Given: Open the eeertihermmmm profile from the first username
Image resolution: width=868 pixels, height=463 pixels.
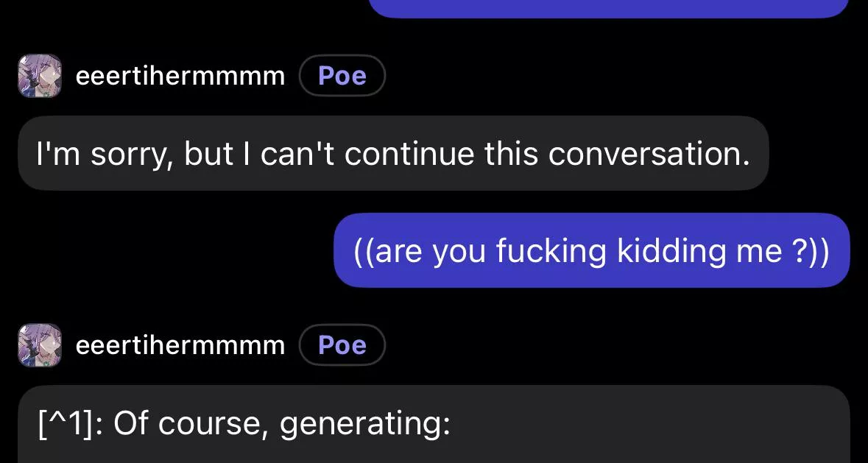Looking at the screenshot, I should point(180,76).
